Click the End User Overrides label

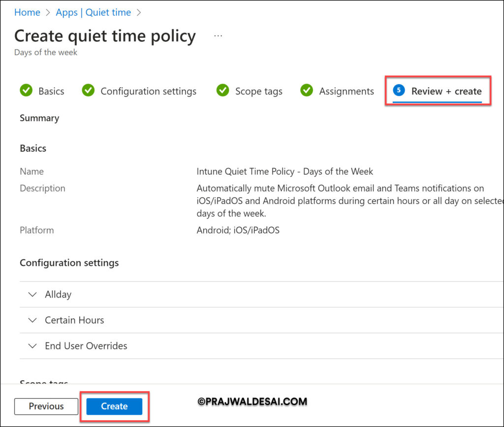pos(86,346)
